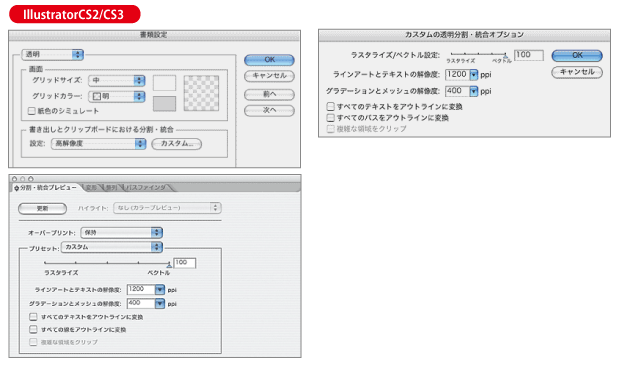This screenshot has width=622, height=368.
Task: Click the raster/vector value field showing 100 in custom dialog
Action: pos(528,55)
